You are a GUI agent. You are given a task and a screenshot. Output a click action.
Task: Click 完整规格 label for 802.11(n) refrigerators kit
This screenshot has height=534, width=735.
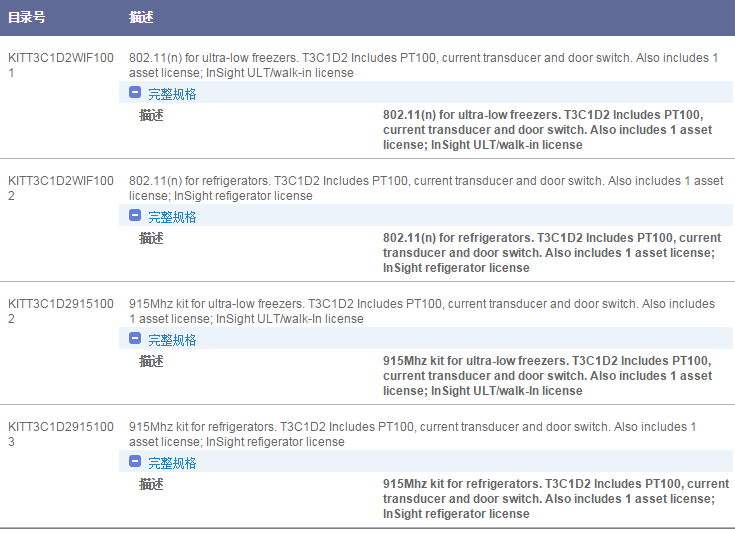tap(172, 217)
